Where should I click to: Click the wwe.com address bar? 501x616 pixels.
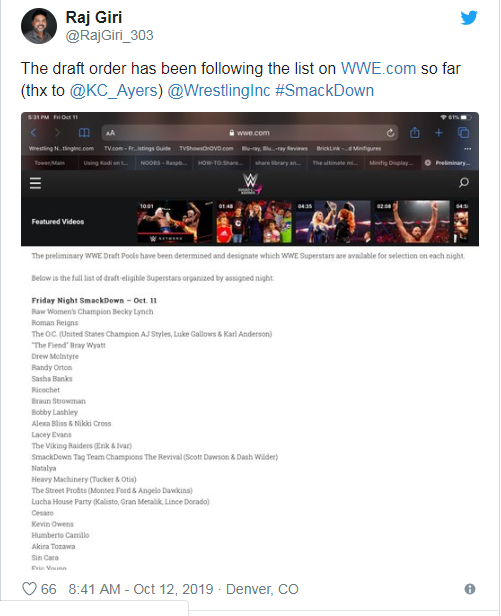(250, 133)
